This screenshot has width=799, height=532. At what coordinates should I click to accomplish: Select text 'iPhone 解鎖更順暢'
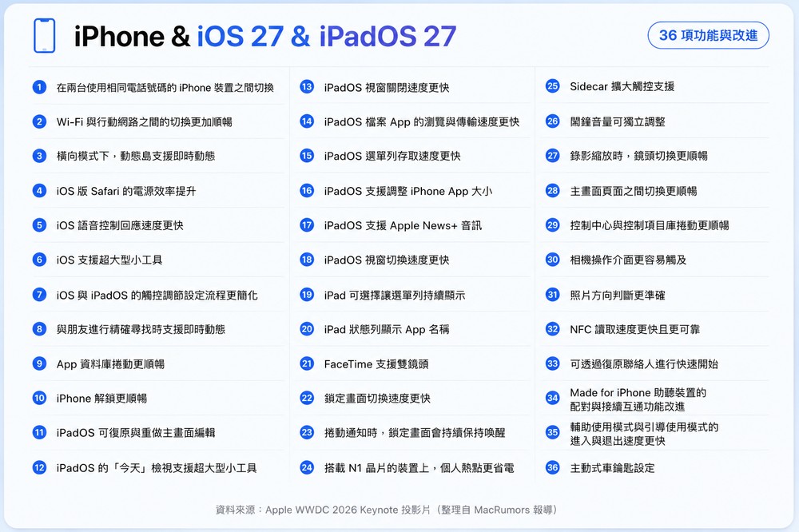click(x=101, y=399)
